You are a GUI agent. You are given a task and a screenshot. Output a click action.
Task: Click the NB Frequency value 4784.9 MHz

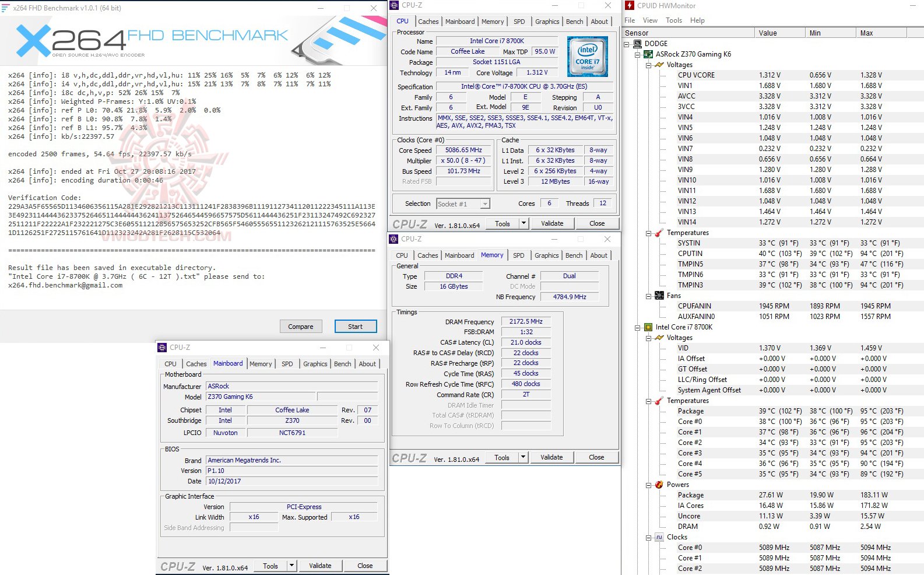click(x=570, y=297)
